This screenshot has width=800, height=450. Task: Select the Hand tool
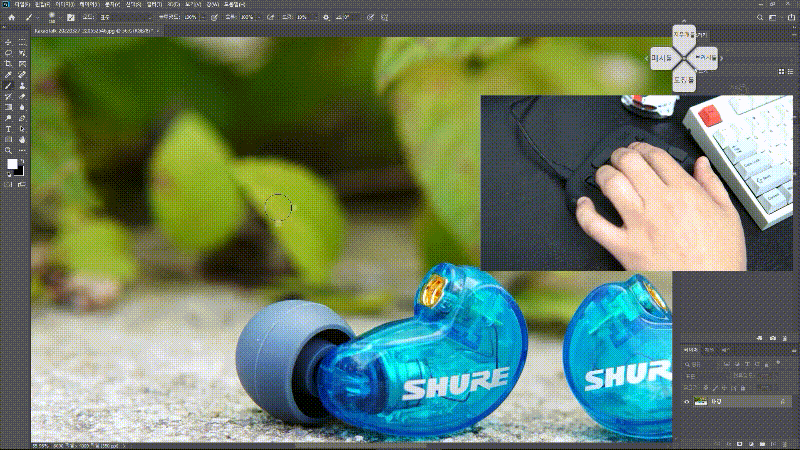click(x=22, y=140)
